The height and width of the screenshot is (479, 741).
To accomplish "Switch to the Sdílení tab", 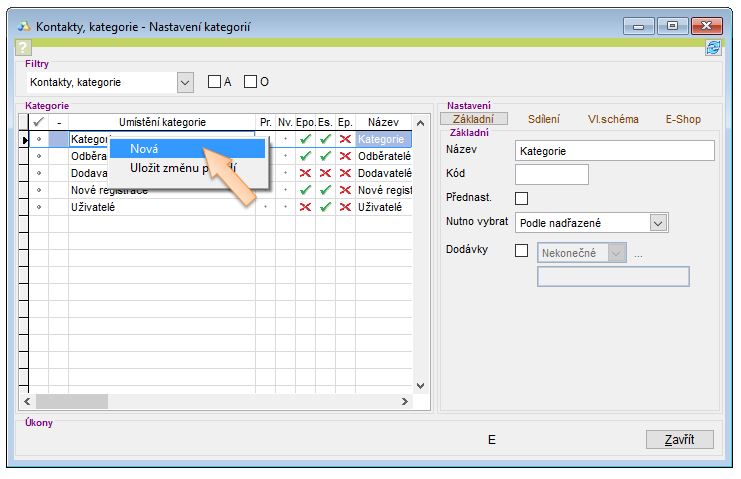I will (544, 119).
